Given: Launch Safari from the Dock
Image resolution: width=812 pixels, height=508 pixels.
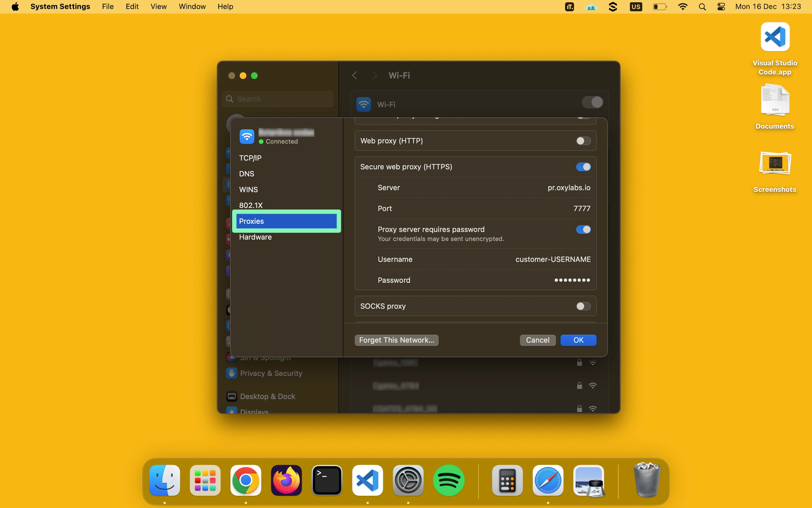Looking at the screenshot, I should [x=548, y=480].
